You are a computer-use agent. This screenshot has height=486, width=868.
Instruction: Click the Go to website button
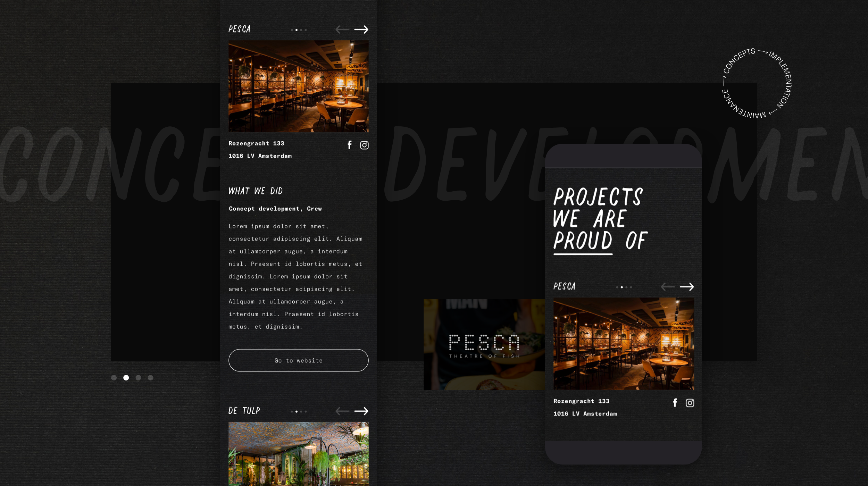[x=299, y=360]
